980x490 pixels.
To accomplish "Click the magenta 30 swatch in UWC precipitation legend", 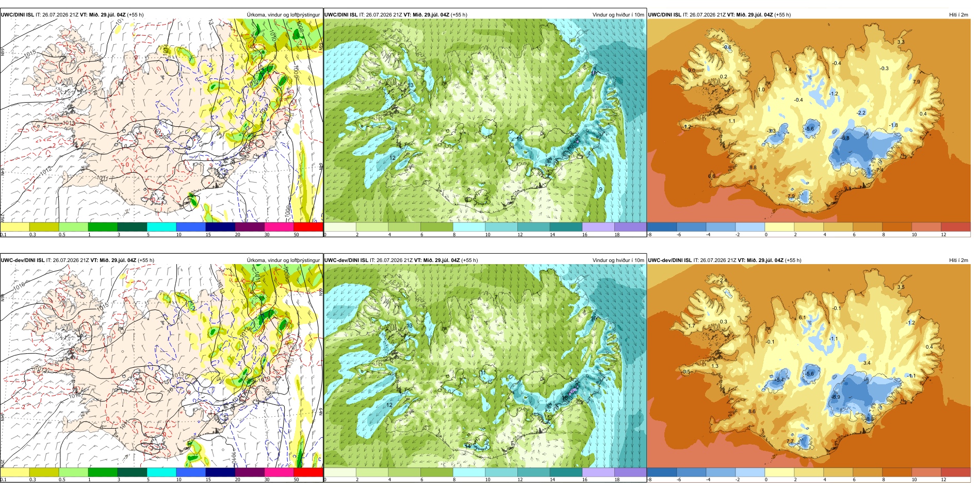I will [x=279, y=226].
